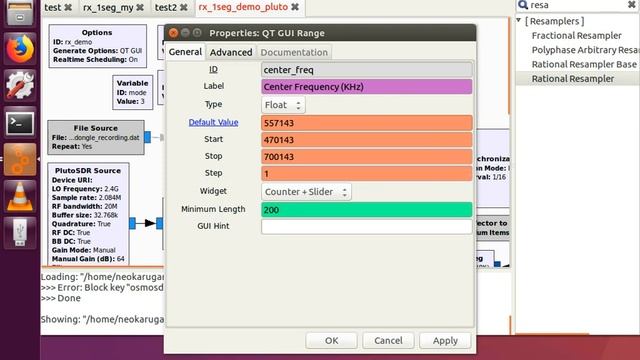Open the Files drawer icon in dock

[20, 12]
